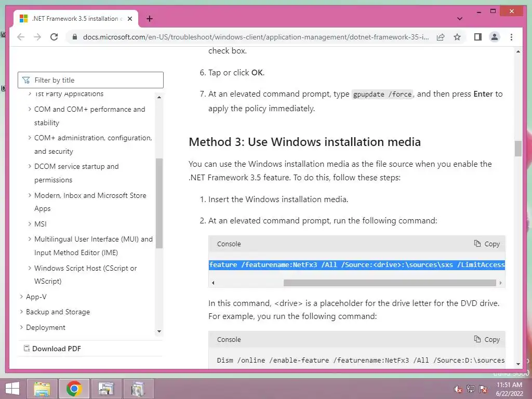
Task: Share this page from the address bar
Action: point(441,37)
